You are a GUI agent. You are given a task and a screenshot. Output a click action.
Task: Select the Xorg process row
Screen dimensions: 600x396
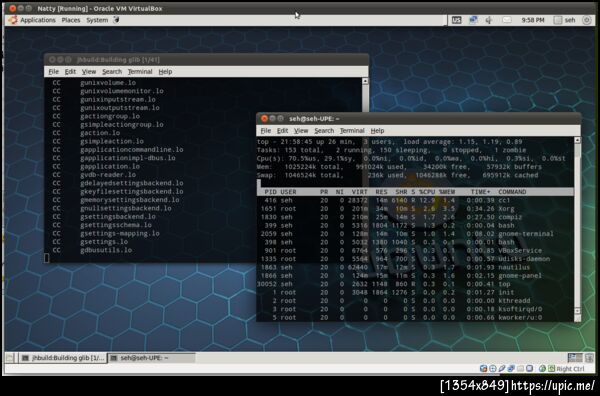pyautogui.click(x=415, y=209)
